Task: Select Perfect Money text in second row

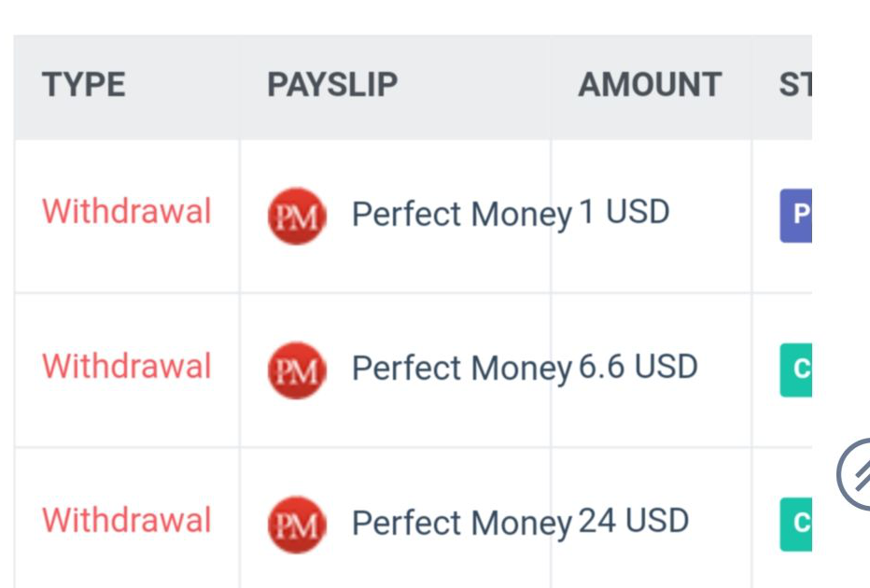Action: [x=461, y=369]
